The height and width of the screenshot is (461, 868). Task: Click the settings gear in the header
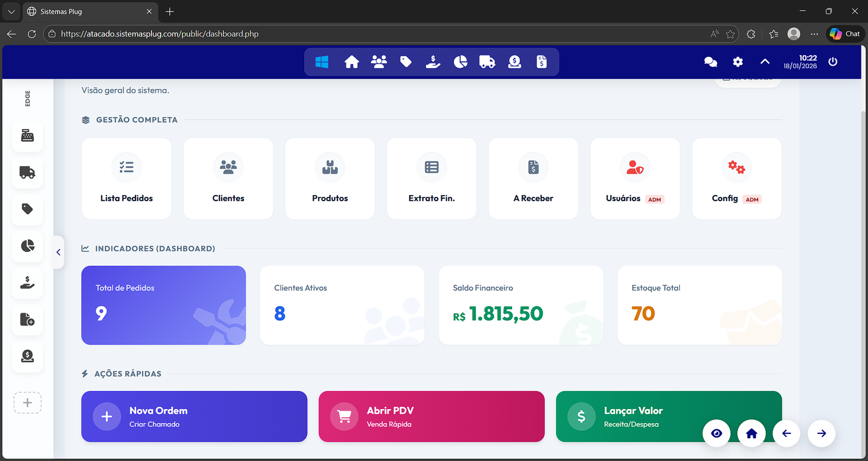738,62
